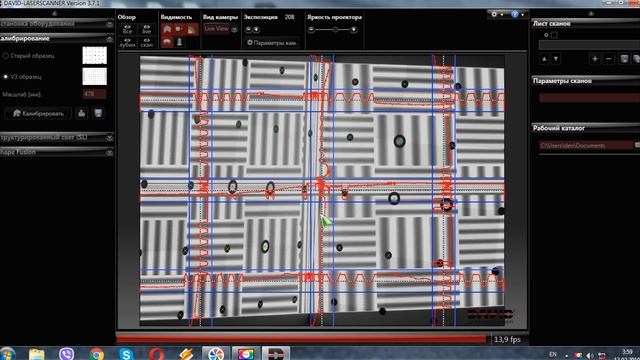Move scan down with the down arrow
The width and height of the screenshot is (640, 360).
[556, 59]
